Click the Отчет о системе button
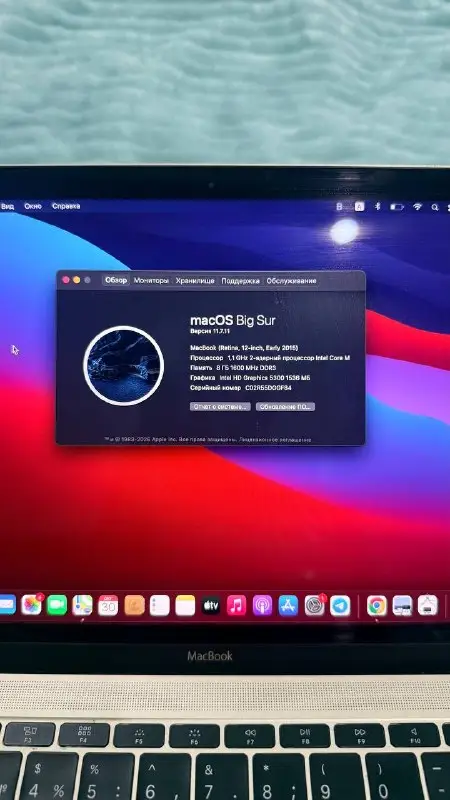This screenshot has height=800, width=450. coord(220,407)
